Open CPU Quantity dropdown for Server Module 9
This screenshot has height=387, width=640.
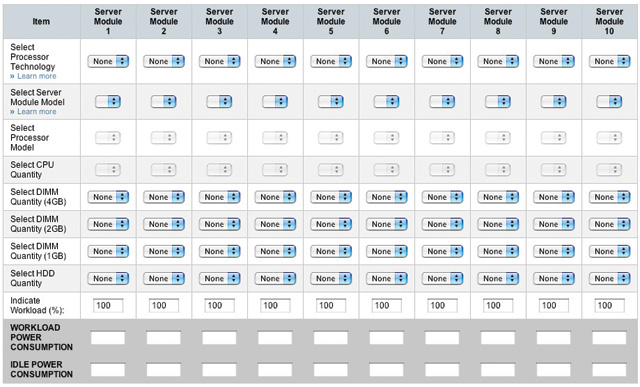tap(553, 169)
